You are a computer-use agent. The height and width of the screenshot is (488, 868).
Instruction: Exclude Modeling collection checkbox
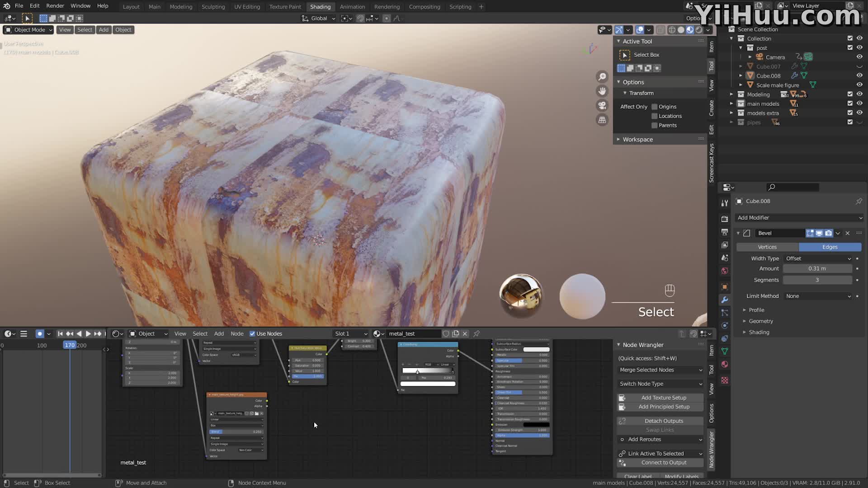[850, 94]
